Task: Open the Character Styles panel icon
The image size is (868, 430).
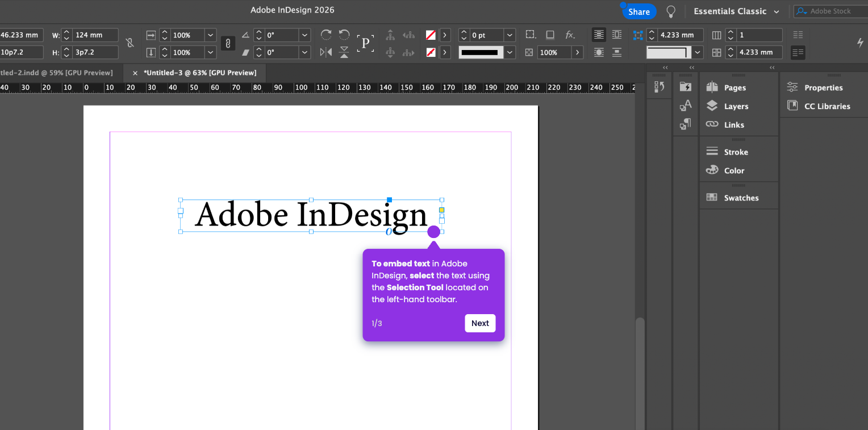Action: [686, 106]
